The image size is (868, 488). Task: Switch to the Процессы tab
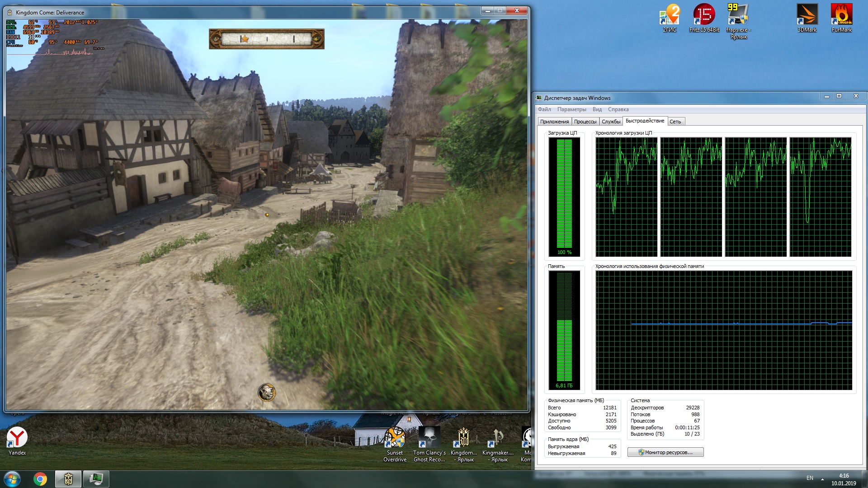(585, 122)
